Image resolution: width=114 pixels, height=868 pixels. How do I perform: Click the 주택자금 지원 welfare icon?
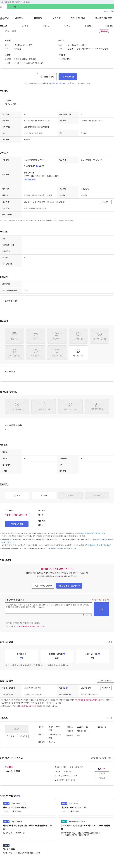coord(14,353)
